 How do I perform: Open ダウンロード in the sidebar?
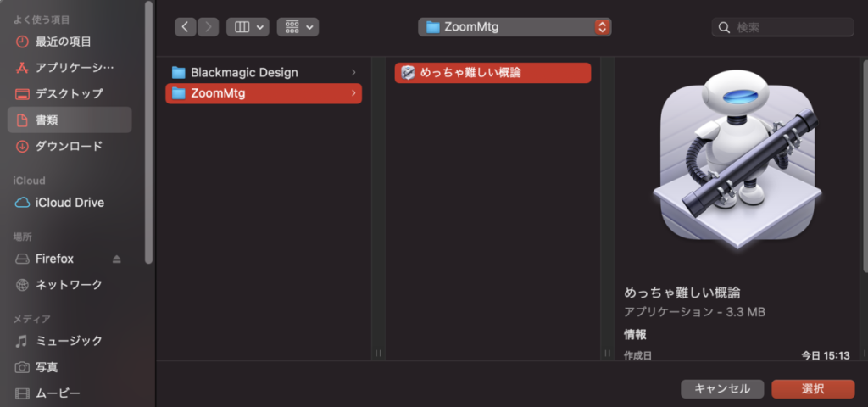point(69,146)
